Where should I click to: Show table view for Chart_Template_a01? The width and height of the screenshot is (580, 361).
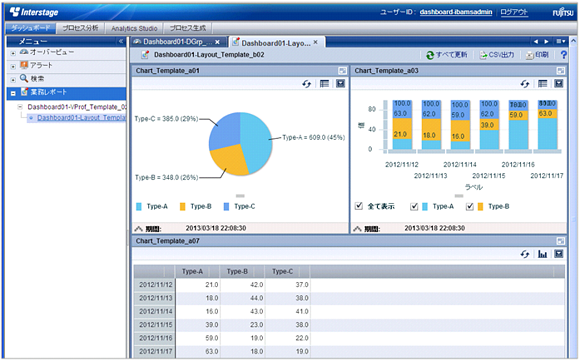324,84
